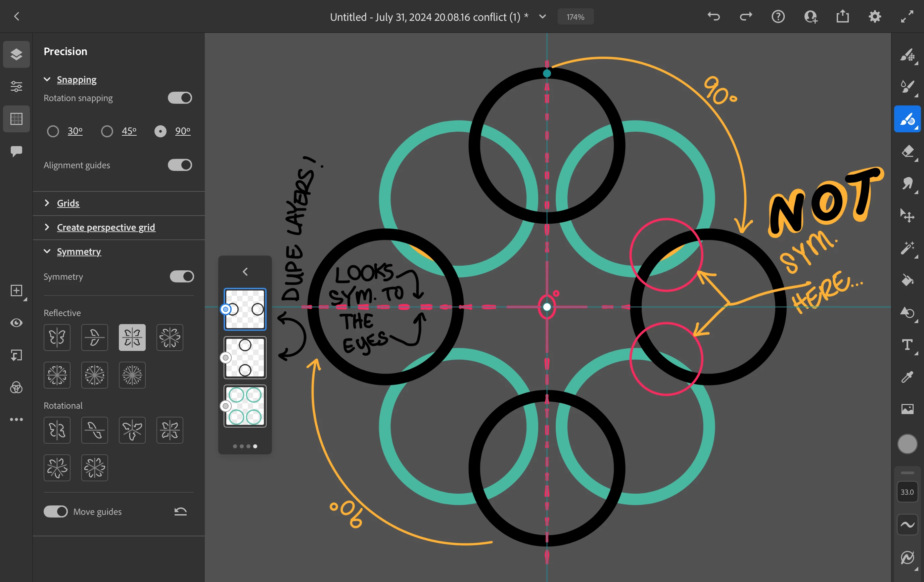Select the Eraser tool
The image size is (924, 582).
[x=907, y=151]
